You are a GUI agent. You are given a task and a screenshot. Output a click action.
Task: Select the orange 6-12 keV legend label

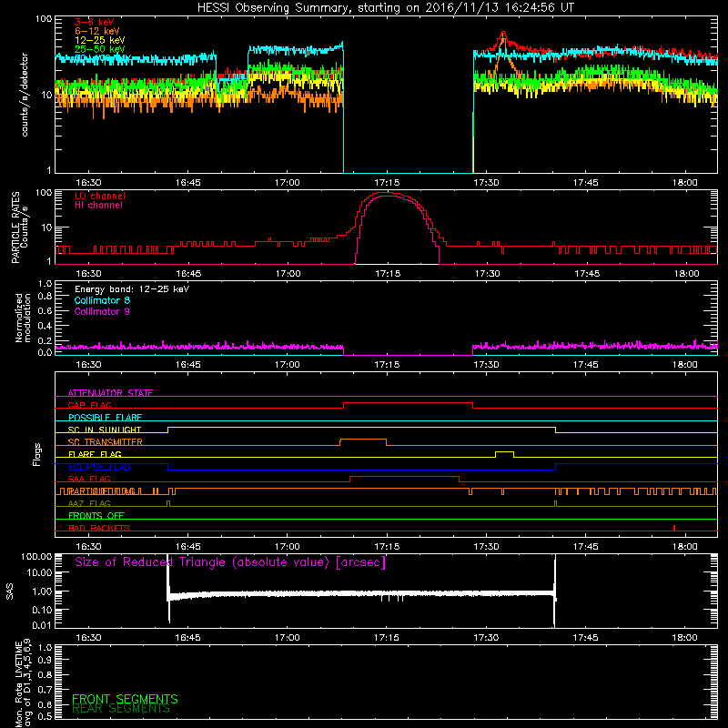[x=97, y=31]
